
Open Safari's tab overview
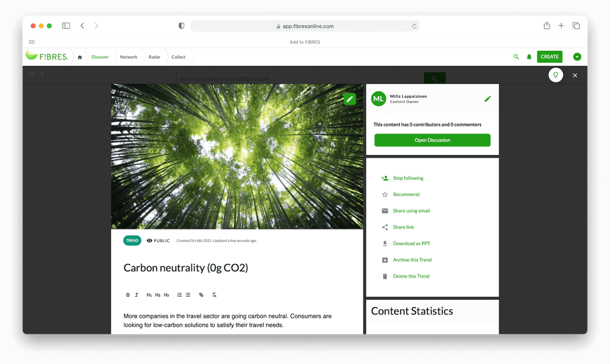pyautogui.click(x=576, y=26)
